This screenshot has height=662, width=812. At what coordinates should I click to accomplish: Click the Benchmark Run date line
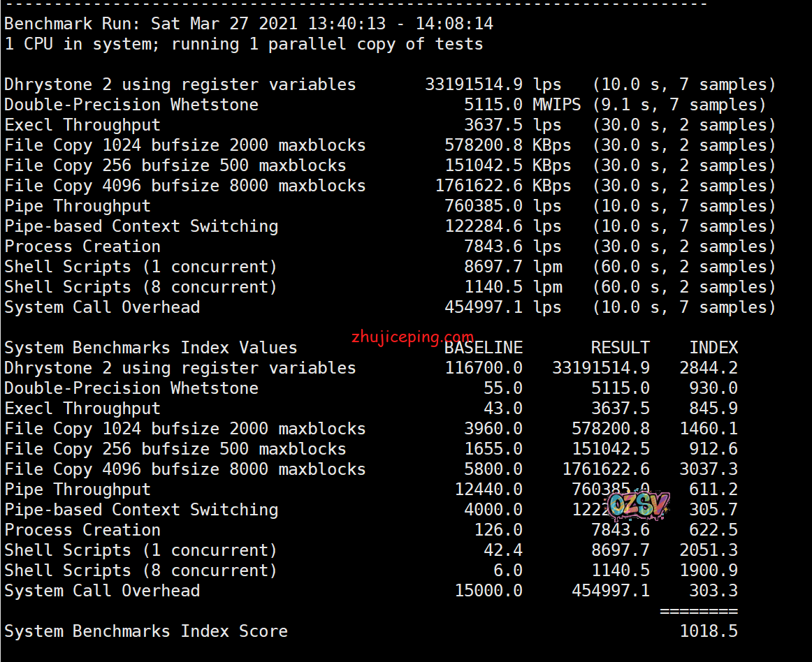(248, 24)
